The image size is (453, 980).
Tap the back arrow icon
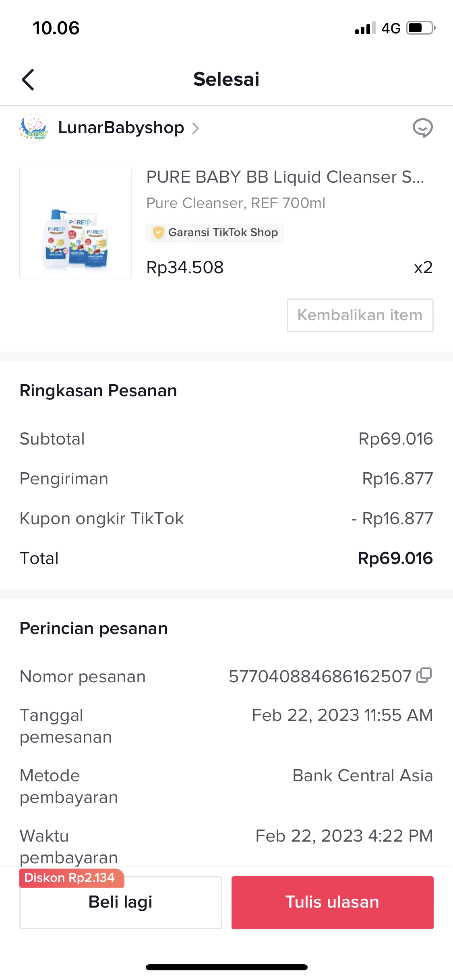point(28,79)
